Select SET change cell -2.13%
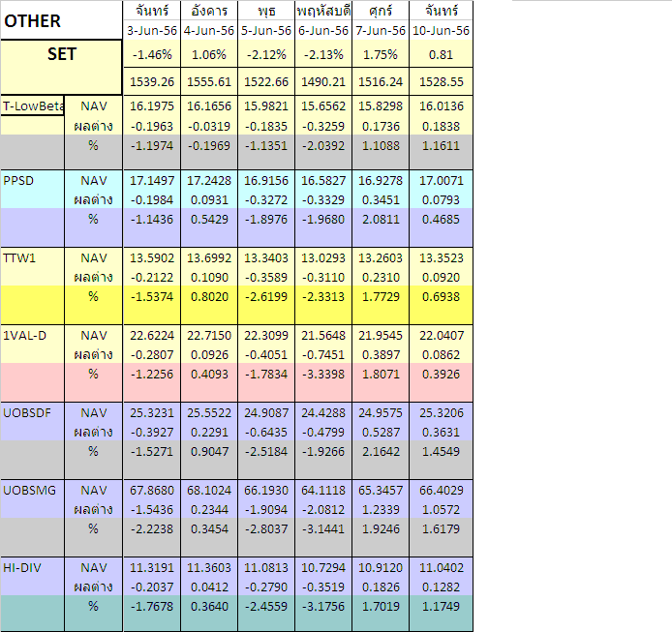 tap(323, 54)
